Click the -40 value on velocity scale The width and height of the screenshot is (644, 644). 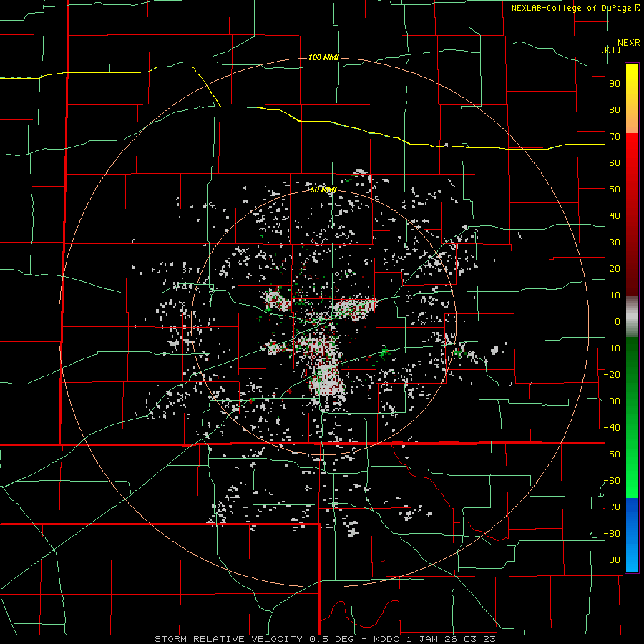coord(612,428)
